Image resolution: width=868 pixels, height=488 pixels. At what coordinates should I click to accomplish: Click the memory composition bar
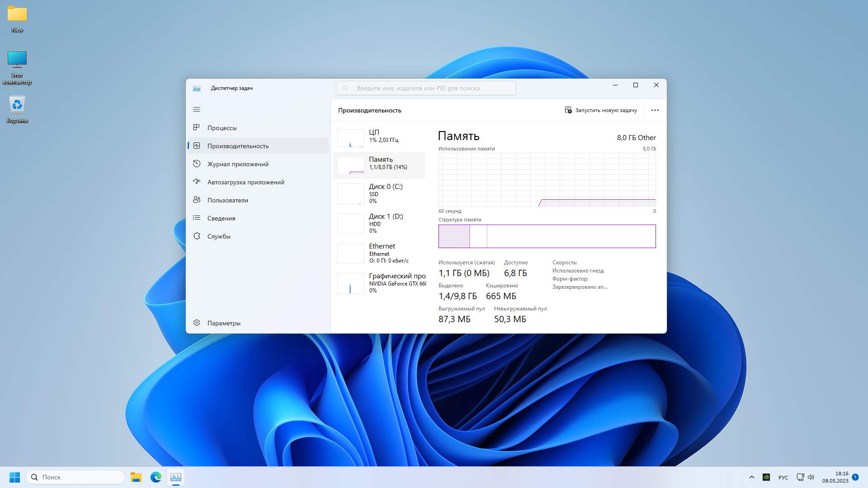click(x=547, y=236)
